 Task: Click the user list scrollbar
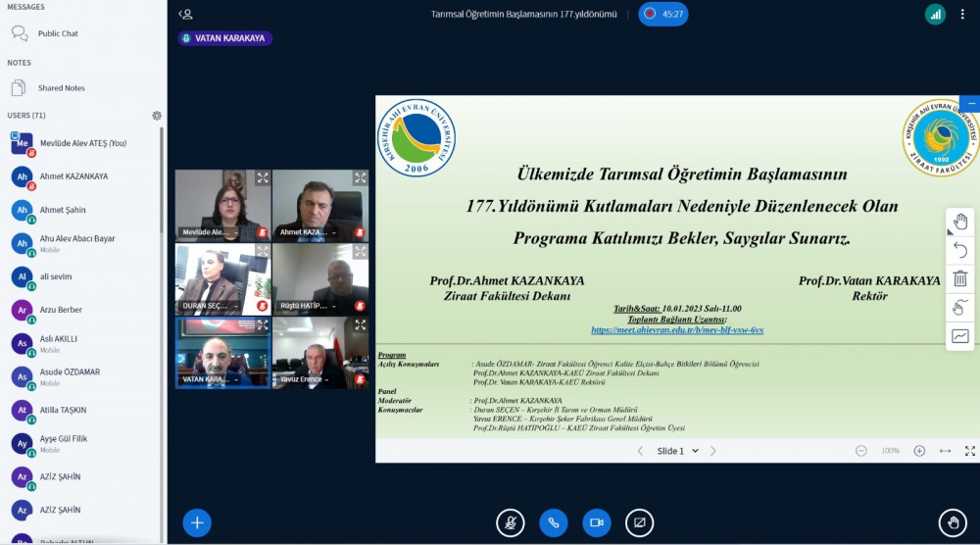[162, 181]
